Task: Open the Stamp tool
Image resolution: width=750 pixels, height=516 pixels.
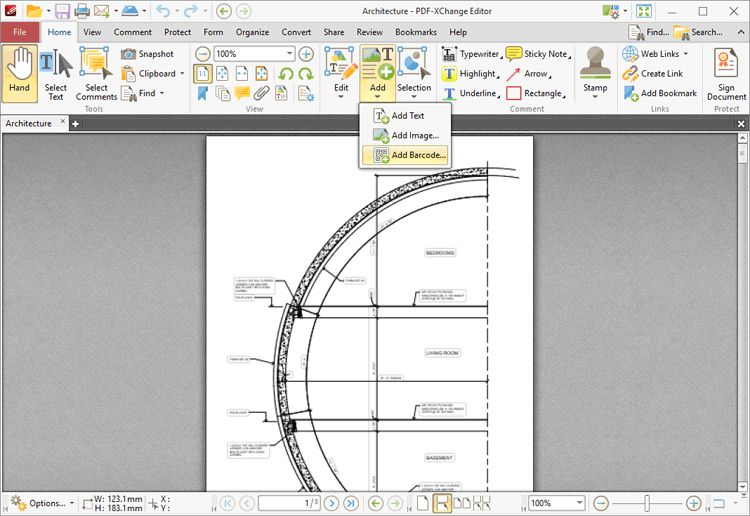Action: (595, 72)
